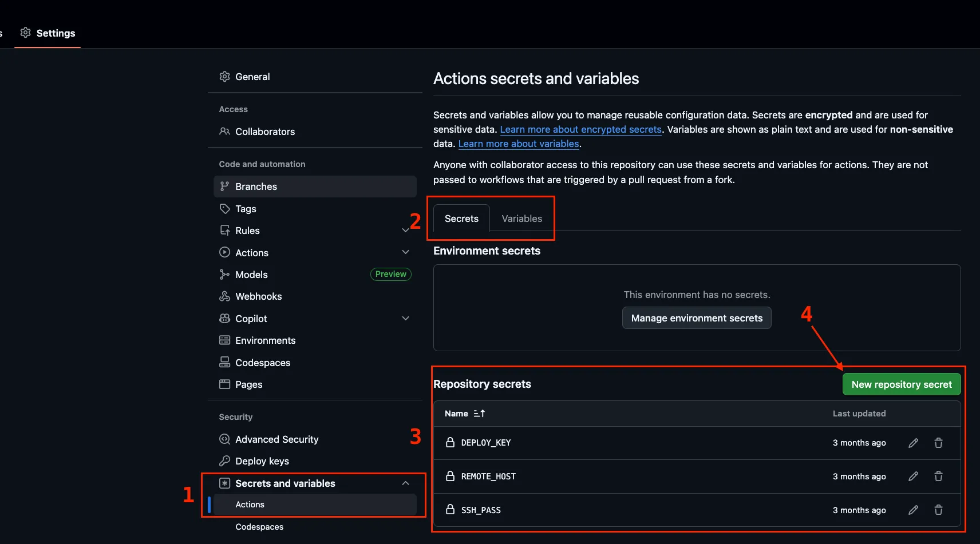This screenshot has width=980, height=544.
Task: Delete the REMOTE_HOST secret via trash icon
Action: tap(938, 477)
